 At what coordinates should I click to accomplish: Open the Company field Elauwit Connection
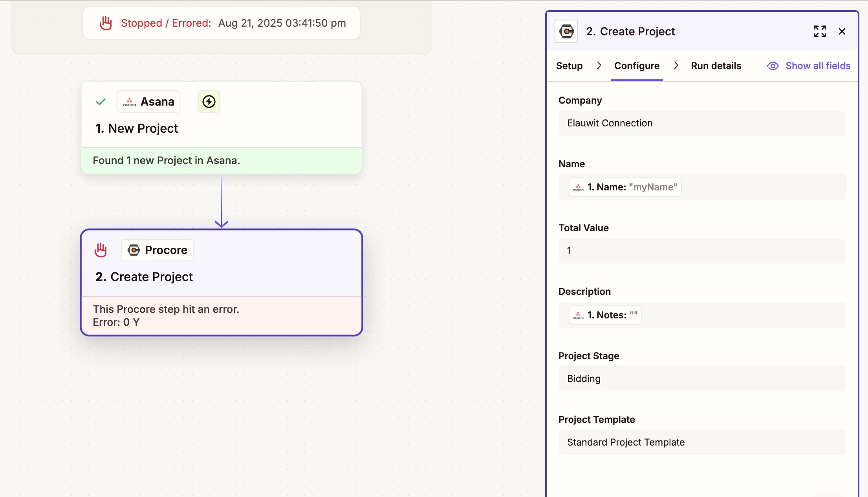pyautogui.click(x=702, y=123)
